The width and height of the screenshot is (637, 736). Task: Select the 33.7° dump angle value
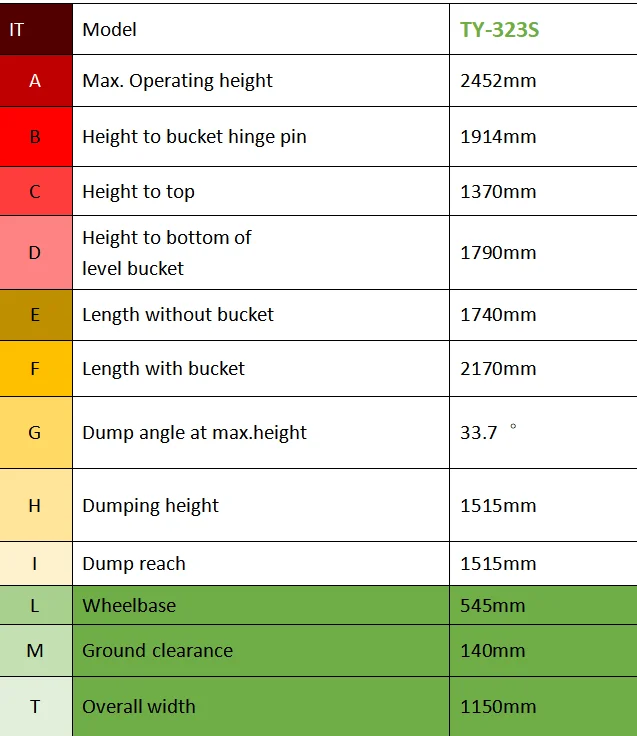coord(480,433)
